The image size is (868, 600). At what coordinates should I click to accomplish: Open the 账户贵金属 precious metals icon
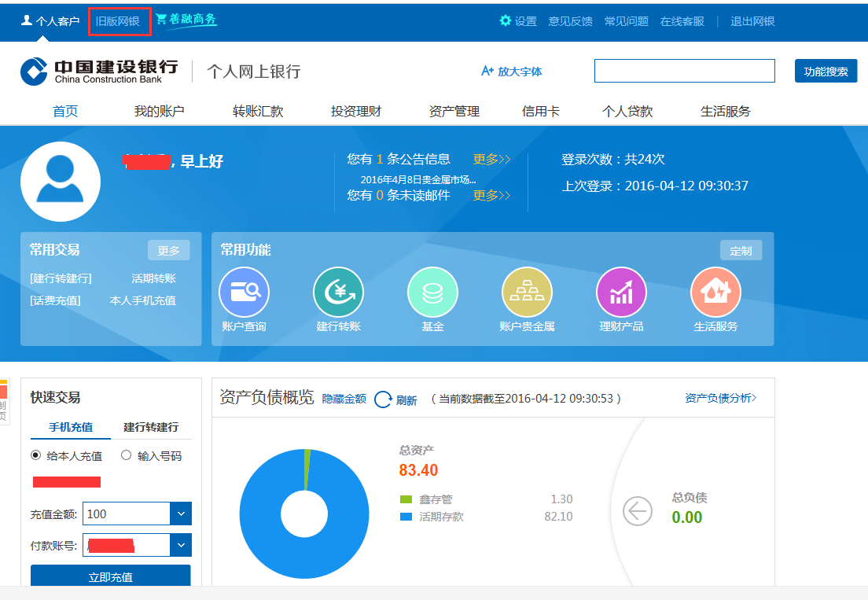pyautogui.click(x=527, y=293)
